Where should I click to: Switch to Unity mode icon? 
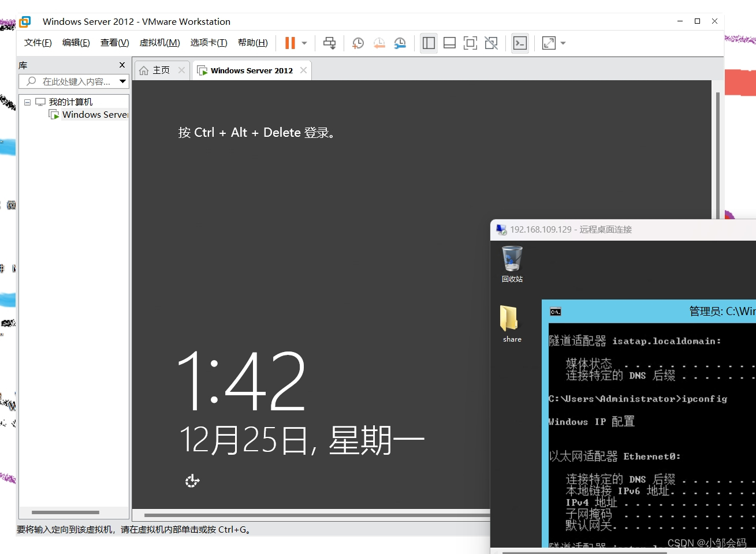pos(491,43)
